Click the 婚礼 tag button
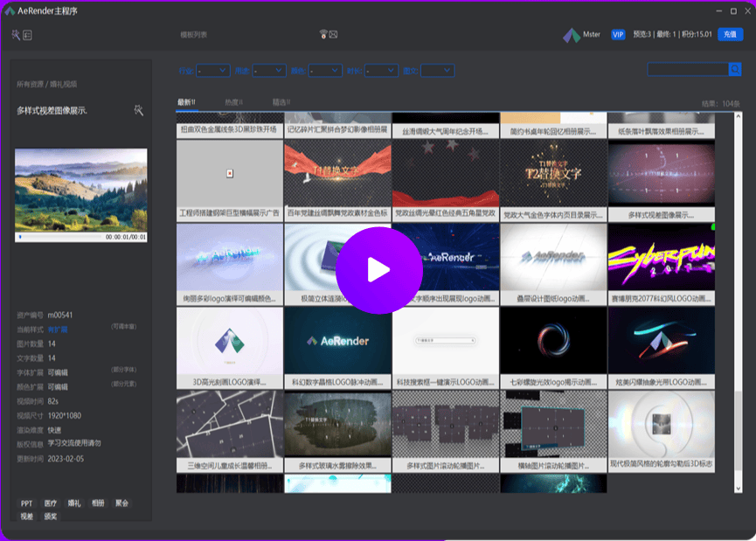Screen dimensions: 756x541 point(74,503)
